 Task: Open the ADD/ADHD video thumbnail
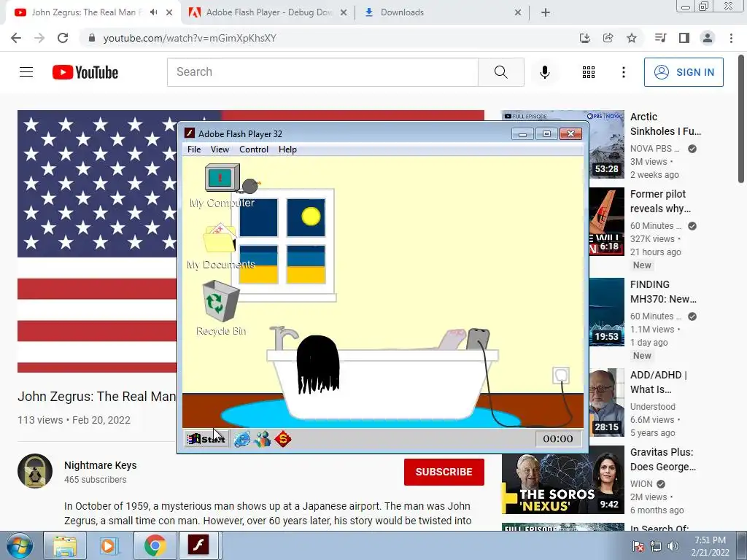click(606, 402)
